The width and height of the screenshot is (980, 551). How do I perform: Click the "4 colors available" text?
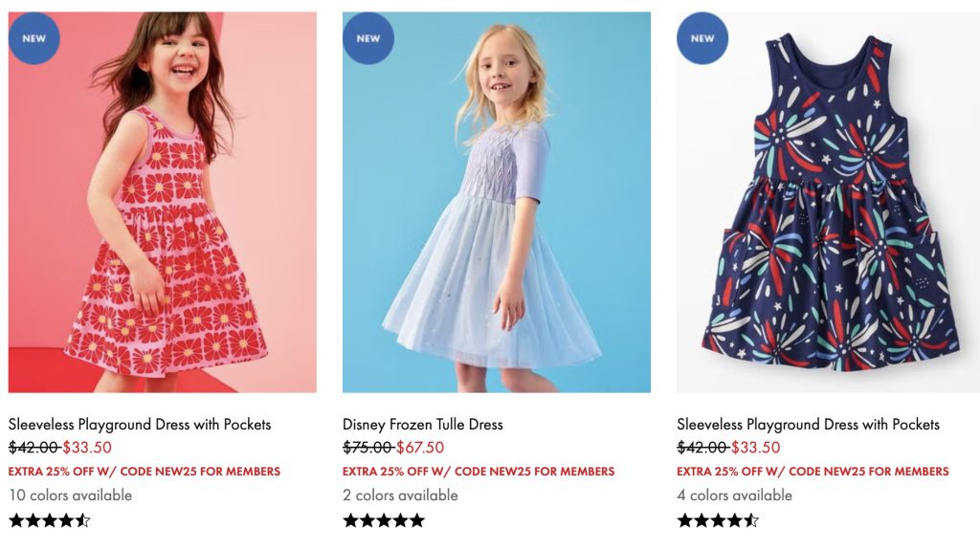tap(734, 495)
